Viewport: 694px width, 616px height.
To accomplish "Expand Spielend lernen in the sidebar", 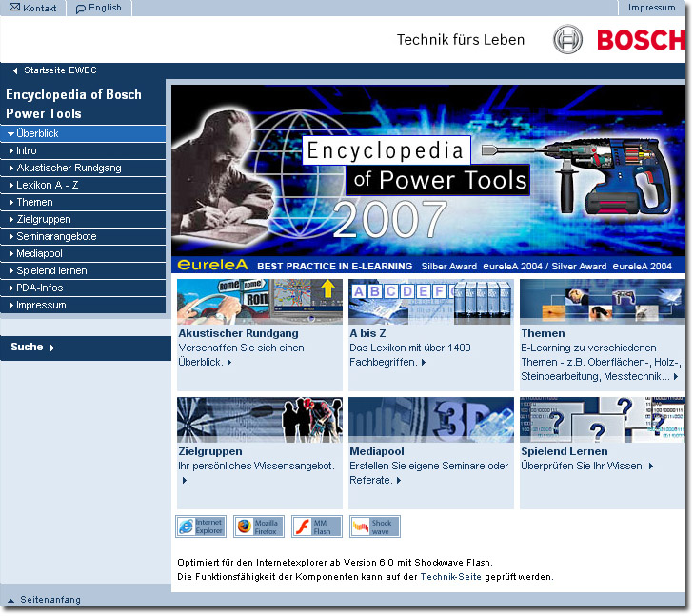I will pyautogui.click(x=11, y=270).
